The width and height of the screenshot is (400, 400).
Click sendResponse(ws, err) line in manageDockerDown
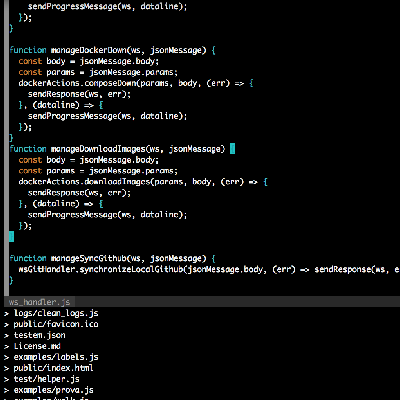tap(79, 94)
